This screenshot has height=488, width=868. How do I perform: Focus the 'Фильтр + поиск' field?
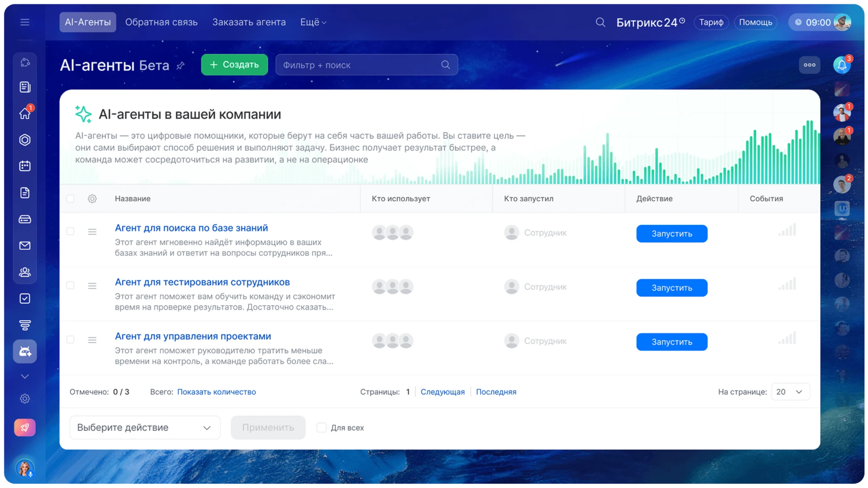point(367,65)
